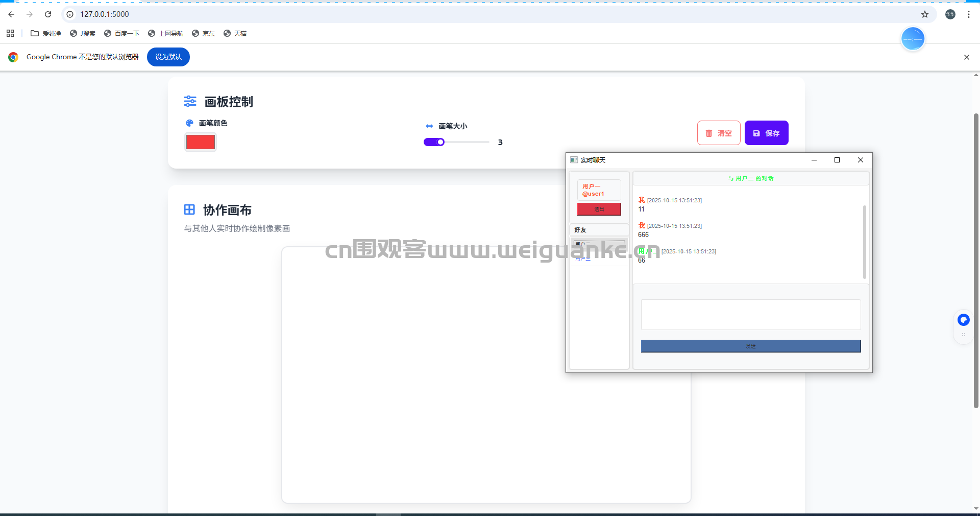The height and width of the screenshot is (516, 980).
Task: Reload the page with refresh icon
Action: (48, 14)
